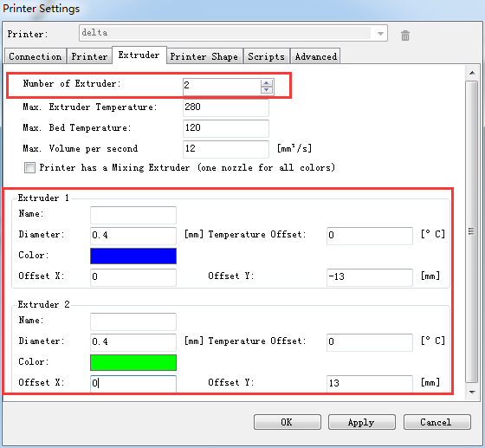This screenshot has width=485, height=448.
Task: Open the Printer name dropdown
Action: (x=381, y=33)
